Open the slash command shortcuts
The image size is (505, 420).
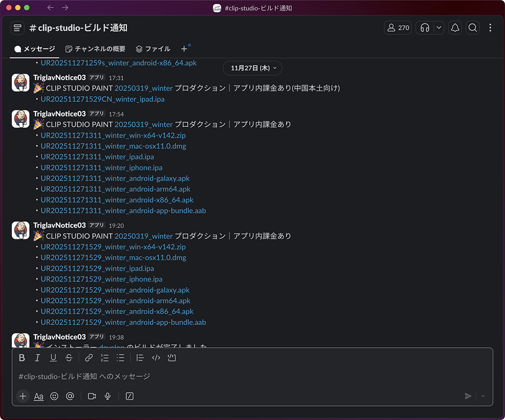pyautogui.click(x=129, y=396)
